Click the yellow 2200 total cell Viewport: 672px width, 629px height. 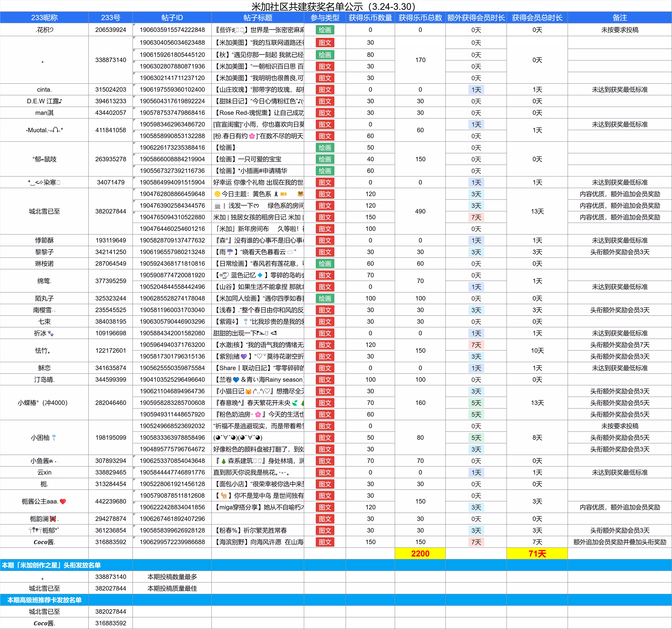point(420,554)
